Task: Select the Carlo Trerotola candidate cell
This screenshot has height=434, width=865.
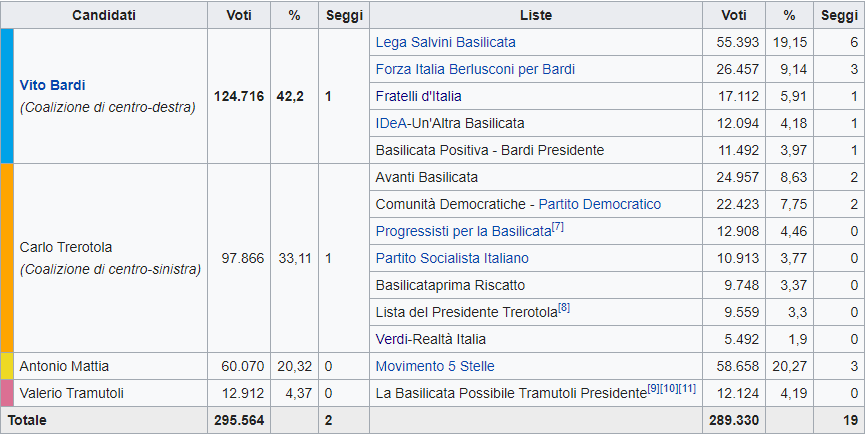Action: (x=110, y=257)
